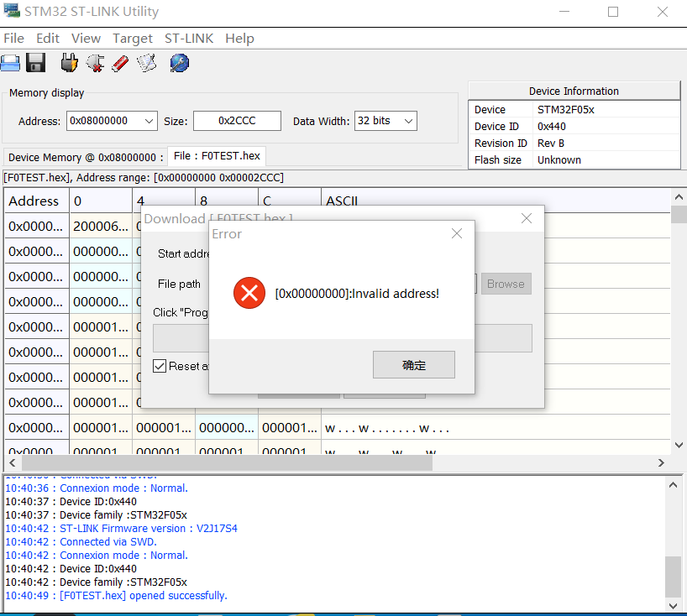Click the memory grid horizontal scrollbar thumb
The height and width of the screenshot is (616, 687).
[227, 462]
